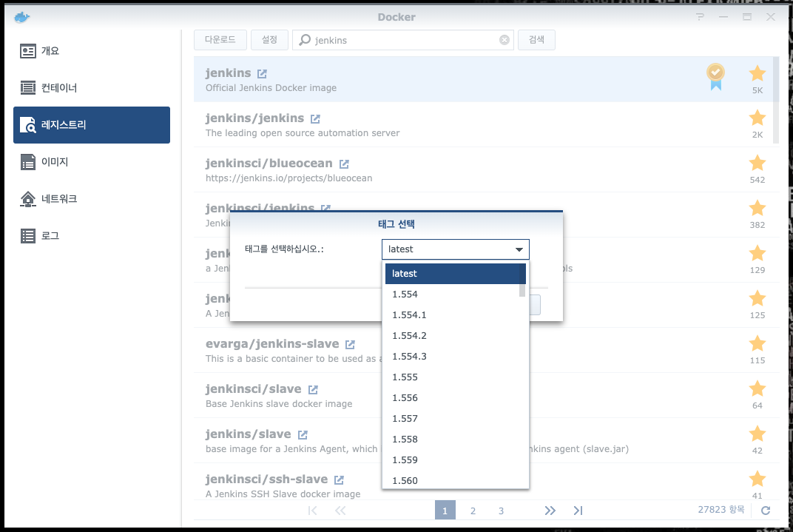This screenshot has height=532, width=793.
Task: Click the star icon showing 2K
Action: (x=757, y=118)
